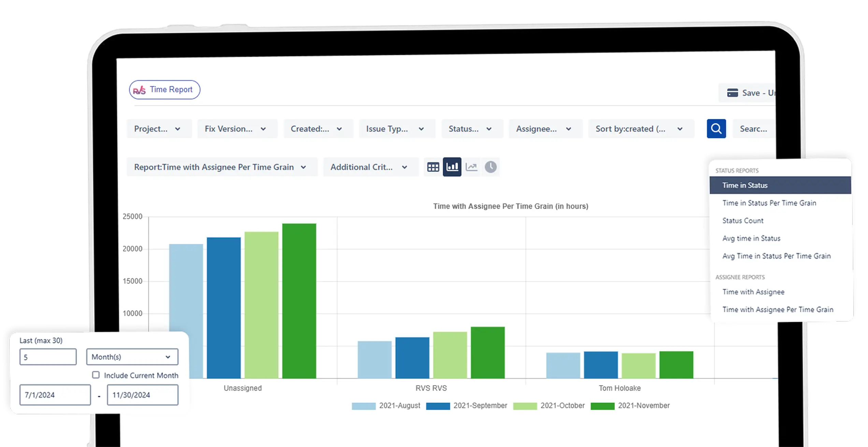This screenshot has width=868, height=447.
Task: Enable the Include Current Month checkbox
Action: [x=96, y=375]
